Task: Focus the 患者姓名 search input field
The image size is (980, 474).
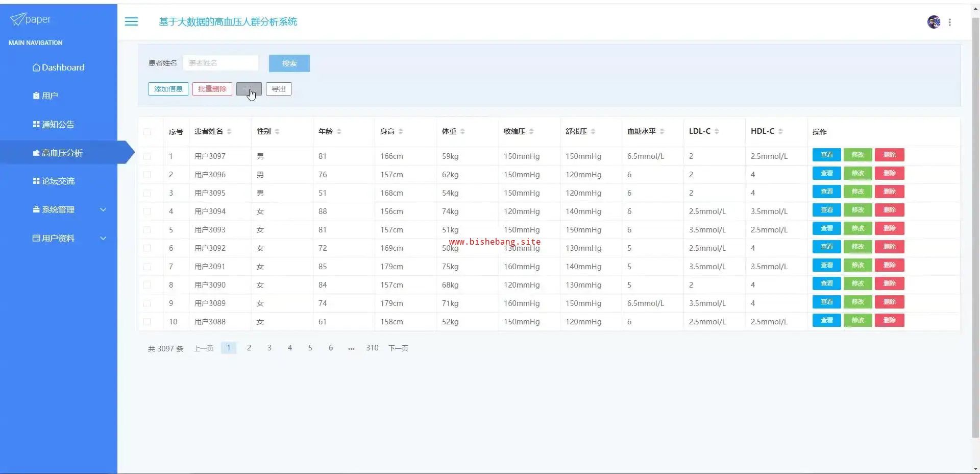Action: pos(220,63)
